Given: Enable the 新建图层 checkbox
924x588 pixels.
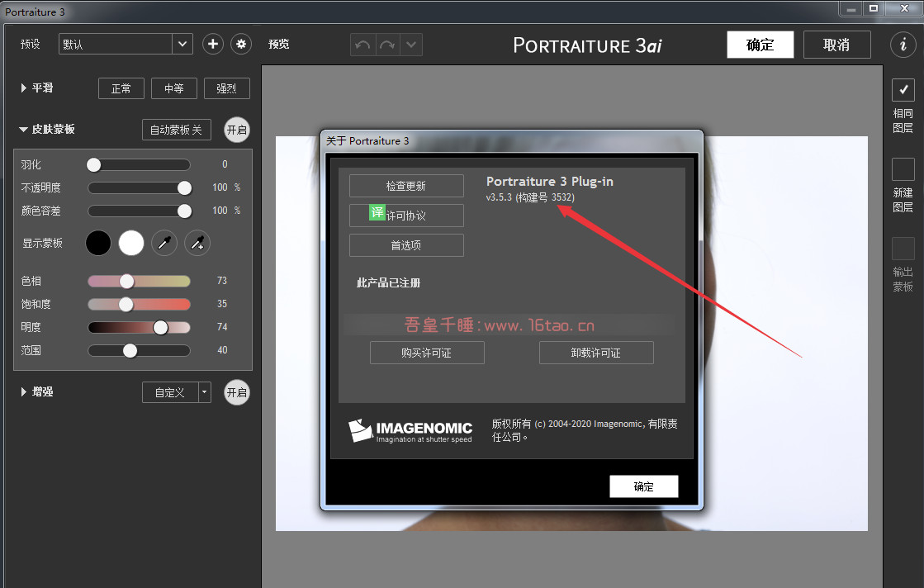Looking at the screenshot, I should [903, 169].
